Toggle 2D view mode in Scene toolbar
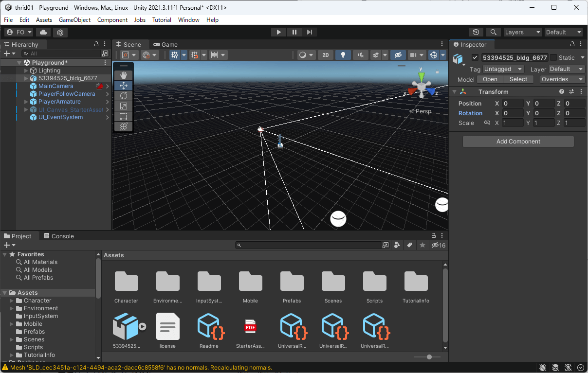The width and height of the screenshot is (588, 373). (325, 55)
